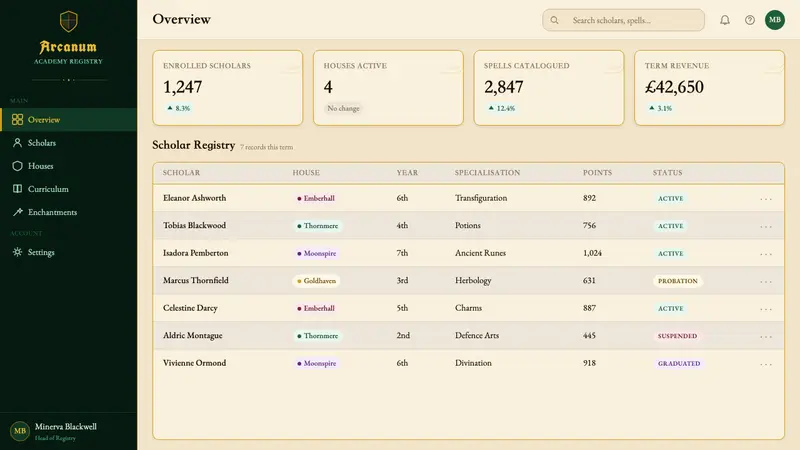Open notifications bell
The width and height of the screenshot is (800, 450).
[x=724, y=20]
